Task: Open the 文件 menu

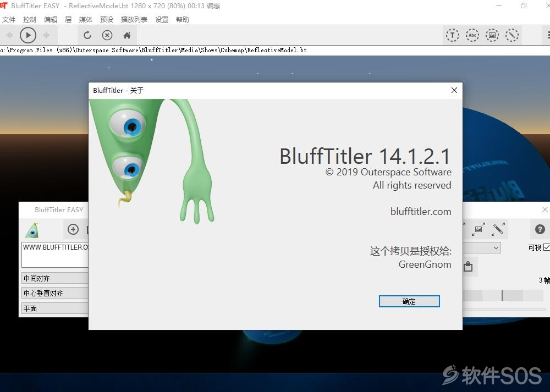Action: click(x=9, y=20)
